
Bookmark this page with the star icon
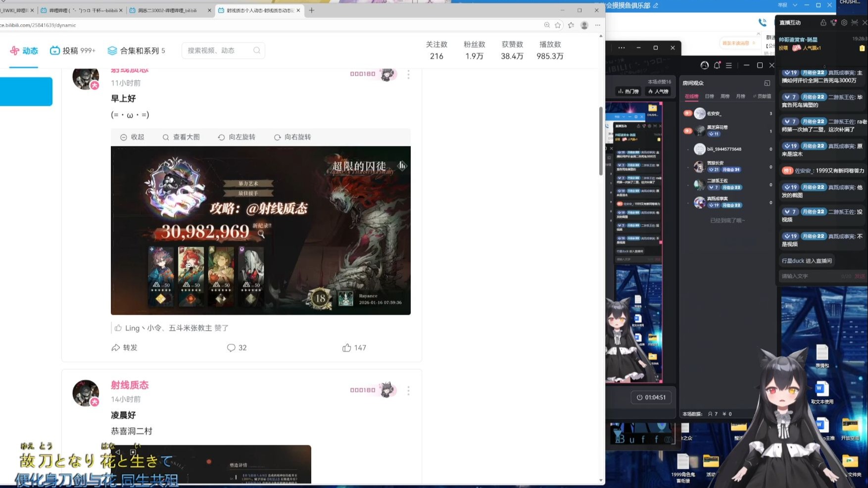pyautogui.click(x=558, y=25)
